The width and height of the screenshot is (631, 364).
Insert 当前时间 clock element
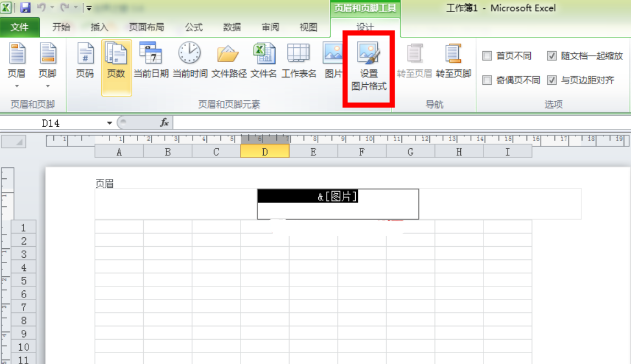(190, 61)
